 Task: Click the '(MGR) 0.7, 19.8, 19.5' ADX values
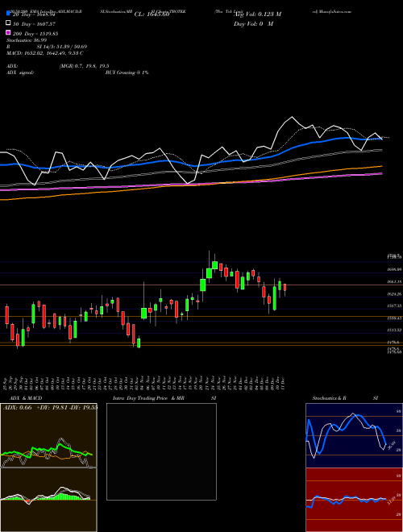(84, 66)
